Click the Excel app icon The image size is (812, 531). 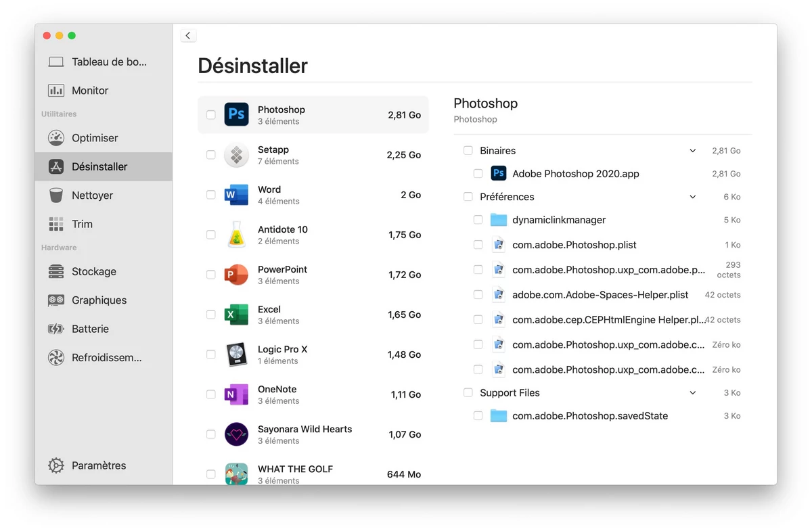tap(236, 315)
